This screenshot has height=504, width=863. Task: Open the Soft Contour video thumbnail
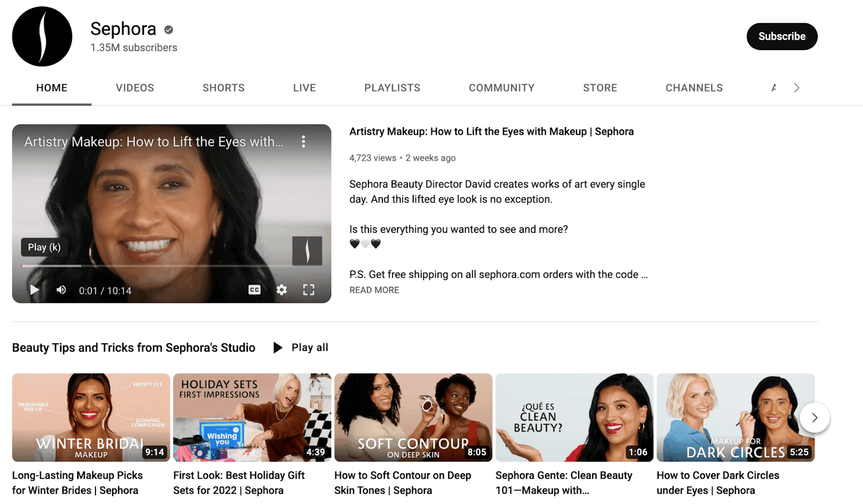click(x=413, y=417)
